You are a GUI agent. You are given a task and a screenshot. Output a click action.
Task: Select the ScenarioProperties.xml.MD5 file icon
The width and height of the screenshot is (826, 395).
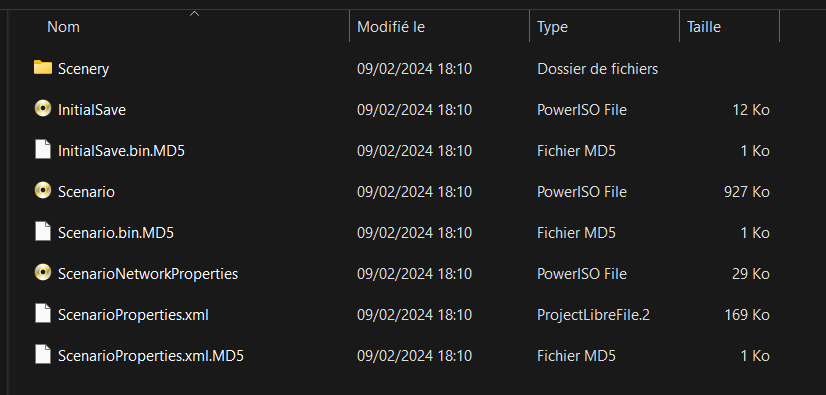(43, 356)
